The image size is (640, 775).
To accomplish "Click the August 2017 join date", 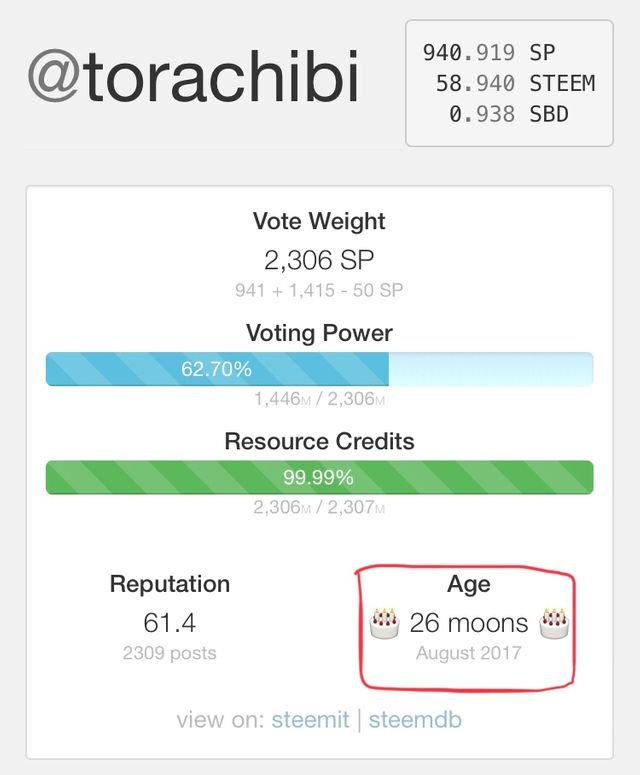I will [469, 653].
